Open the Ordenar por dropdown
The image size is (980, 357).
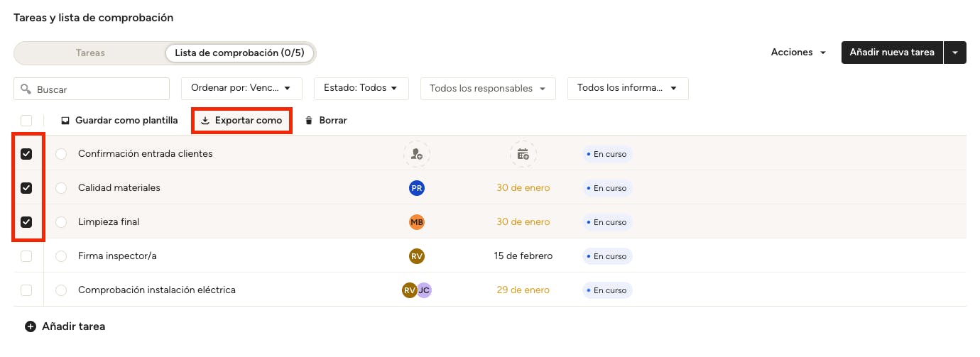[241, 89]
